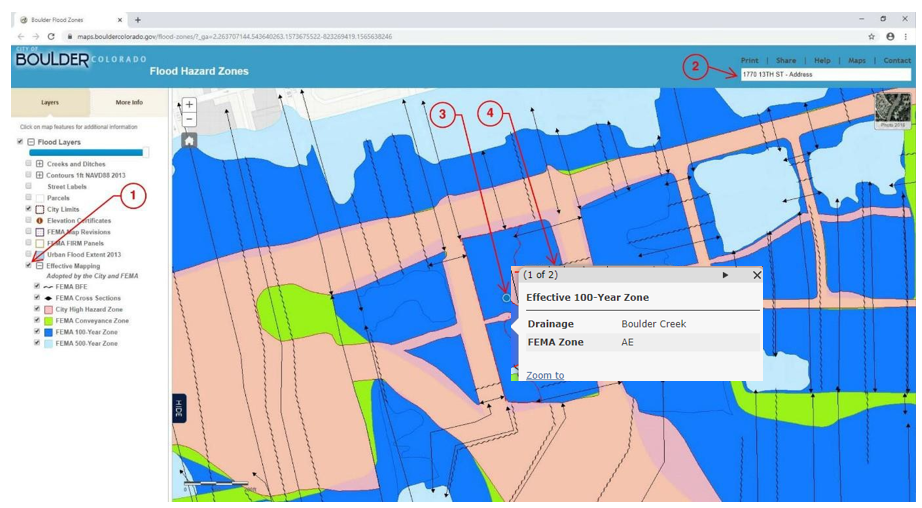
Task: Zoom out on the map
Action: (x=189, y=119)
